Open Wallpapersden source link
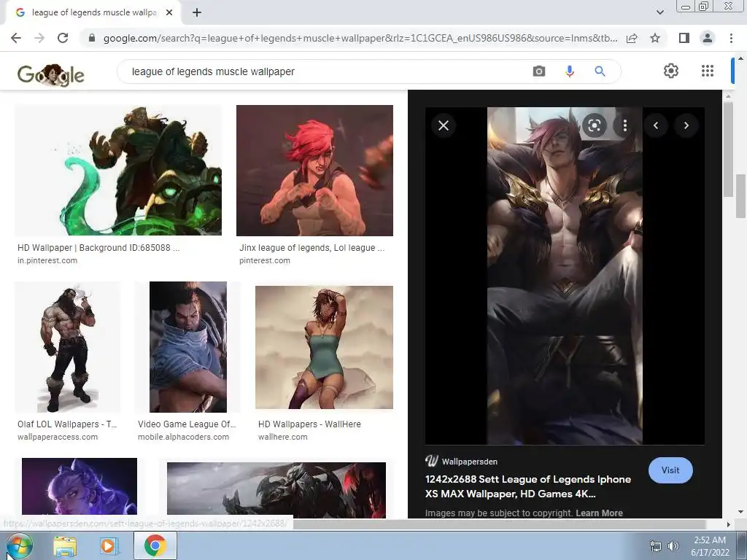The width and height of the screenshot is (747, 560). point(461,461)
